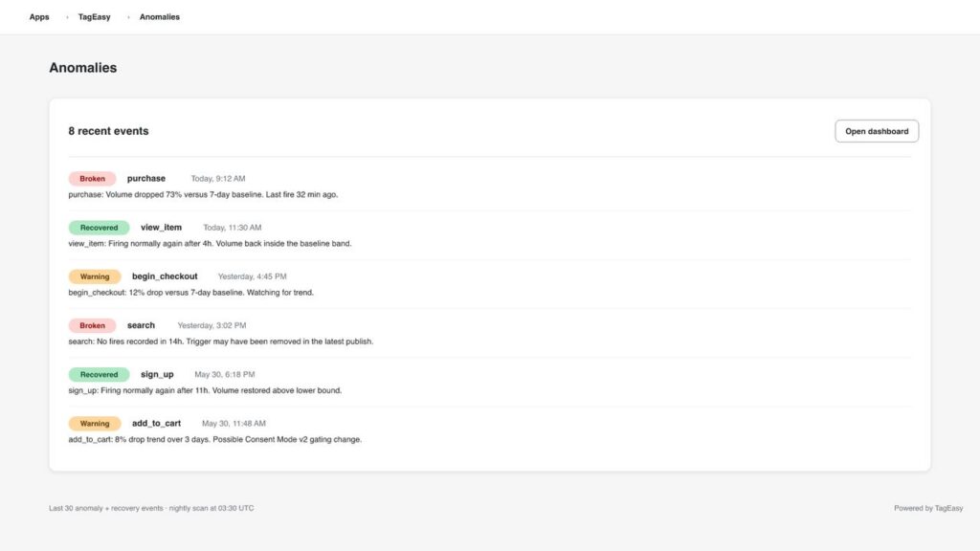Viewport: 980px width, 551px height.
Task: Select the Anomalies breadcrumb
Action: [160, 17]
